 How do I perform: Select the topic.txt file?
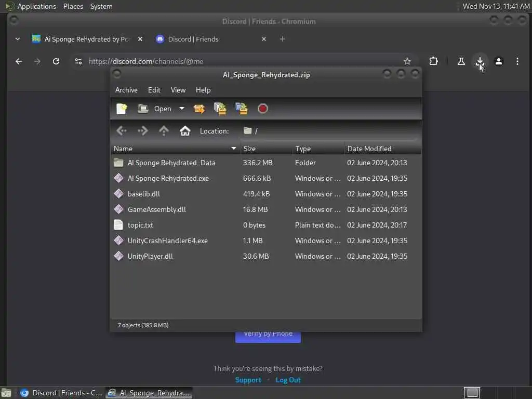click(x=266, y=225)
